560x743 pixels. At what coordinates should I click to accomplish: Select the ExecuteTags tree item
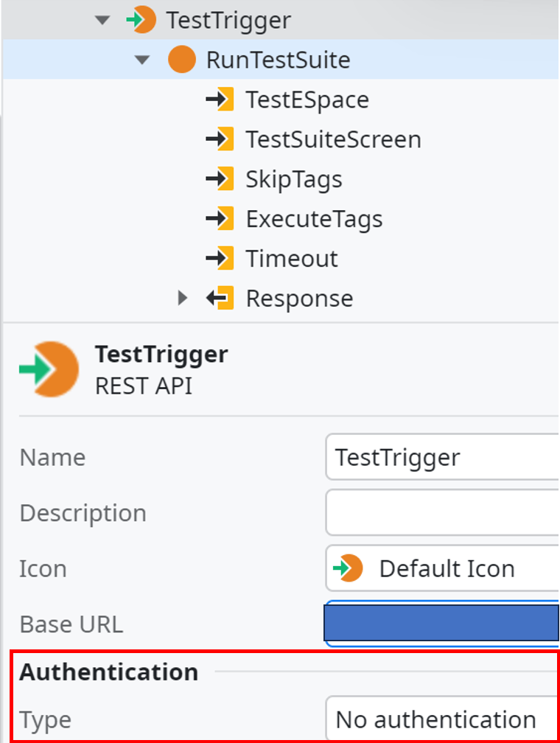click(314, 219)
